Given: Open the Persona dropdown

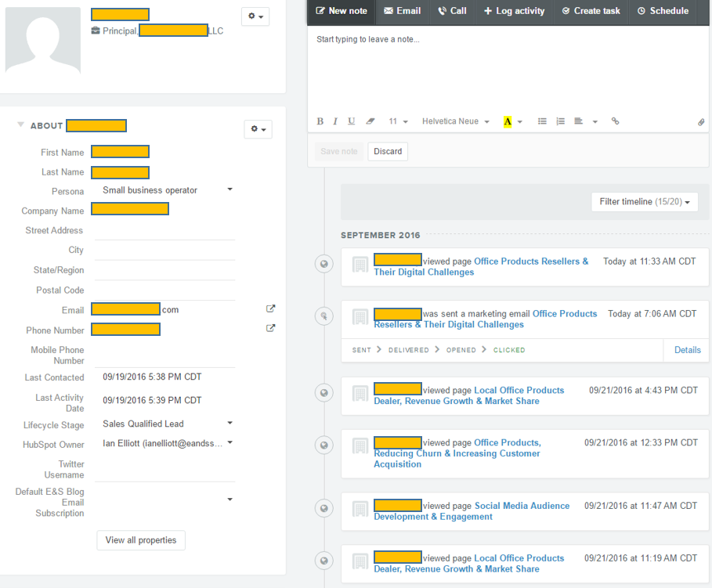Looking at the screenshot, I should 168,190.
